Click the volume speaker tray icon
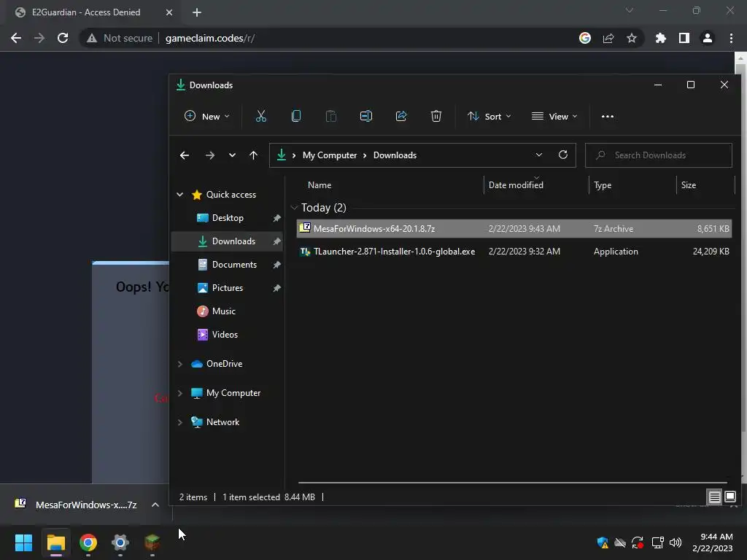The image size is (747, 560). (676, 542)
